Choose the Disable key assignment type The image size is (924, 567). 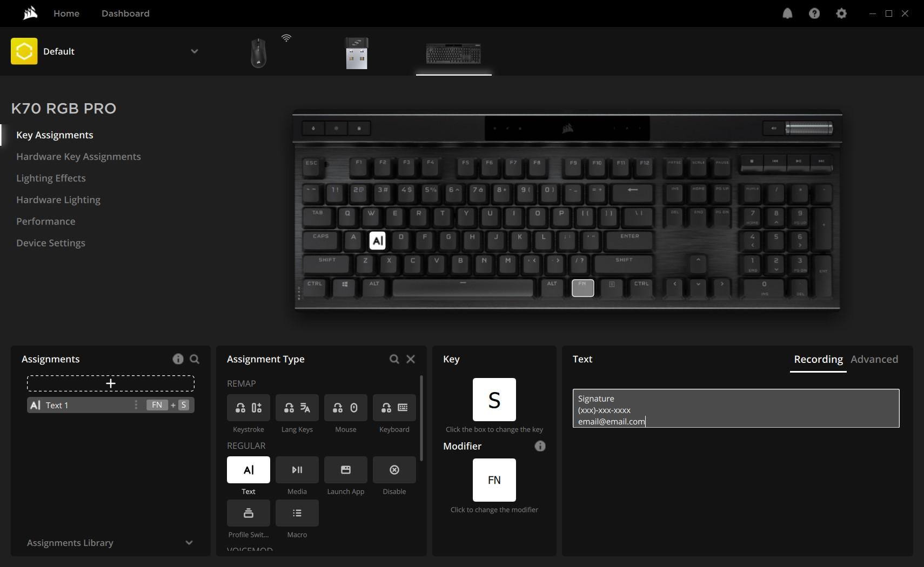[x=394, y=470]
